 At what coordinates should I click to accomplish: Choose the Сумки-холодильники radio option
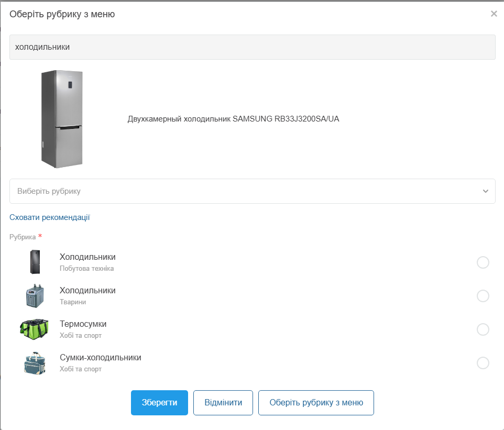pyautogui.click(x=483, y=363)
